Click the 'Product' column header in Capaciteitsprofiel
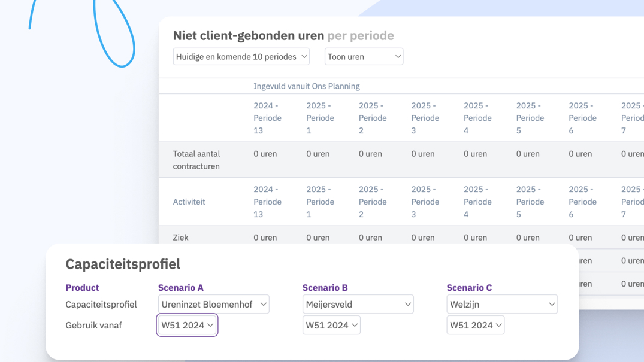644x362 pixels. 82,287
